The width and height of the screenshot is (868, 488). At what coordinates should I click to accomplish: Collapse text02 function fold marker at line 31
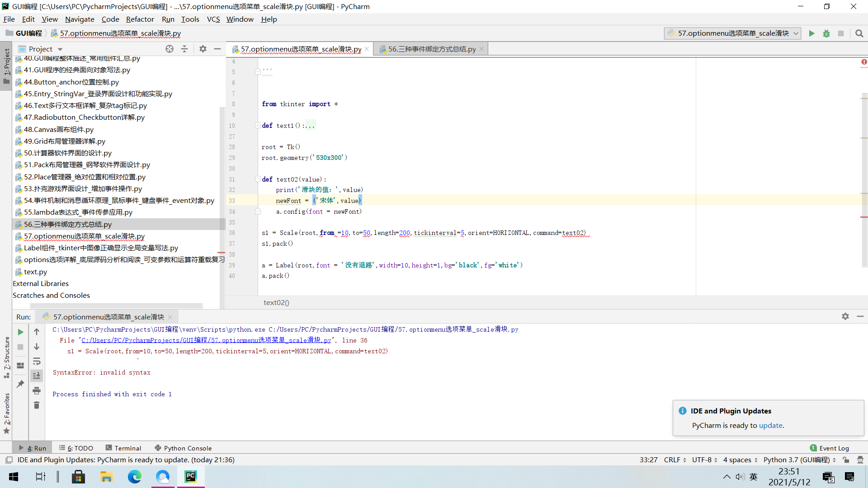[x=258, y=179]
